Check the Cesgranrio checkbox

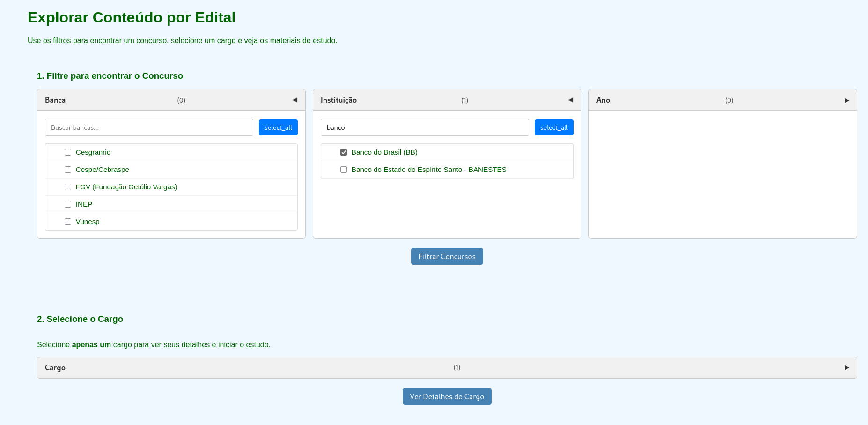coord(68,152)
